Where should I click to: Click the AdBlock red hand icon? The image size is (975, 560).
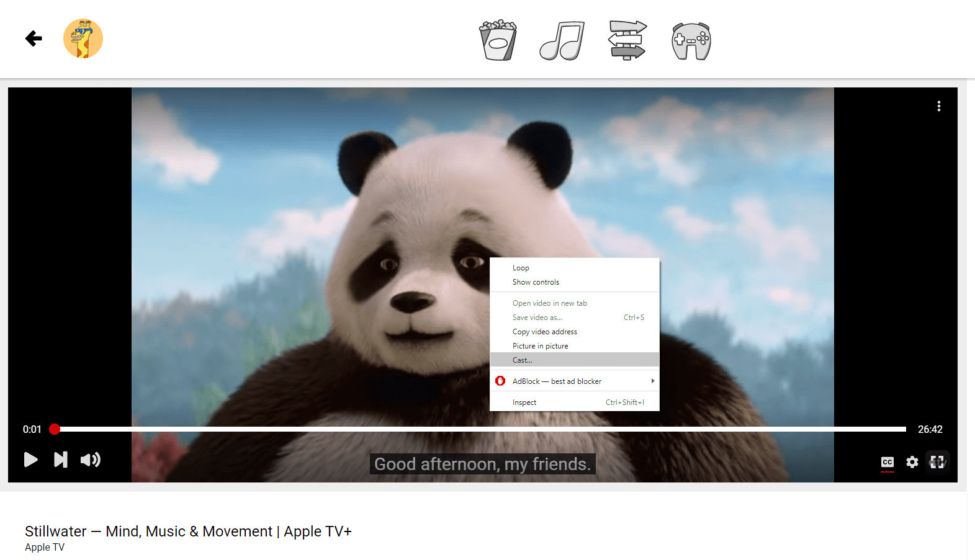(500, 381)
